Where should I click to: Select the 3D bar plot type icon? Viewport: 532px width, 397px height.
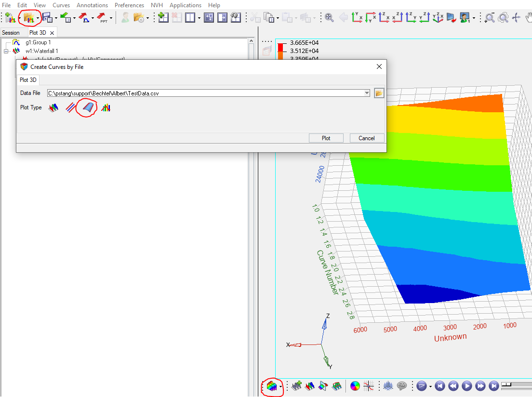click(106, 107)
